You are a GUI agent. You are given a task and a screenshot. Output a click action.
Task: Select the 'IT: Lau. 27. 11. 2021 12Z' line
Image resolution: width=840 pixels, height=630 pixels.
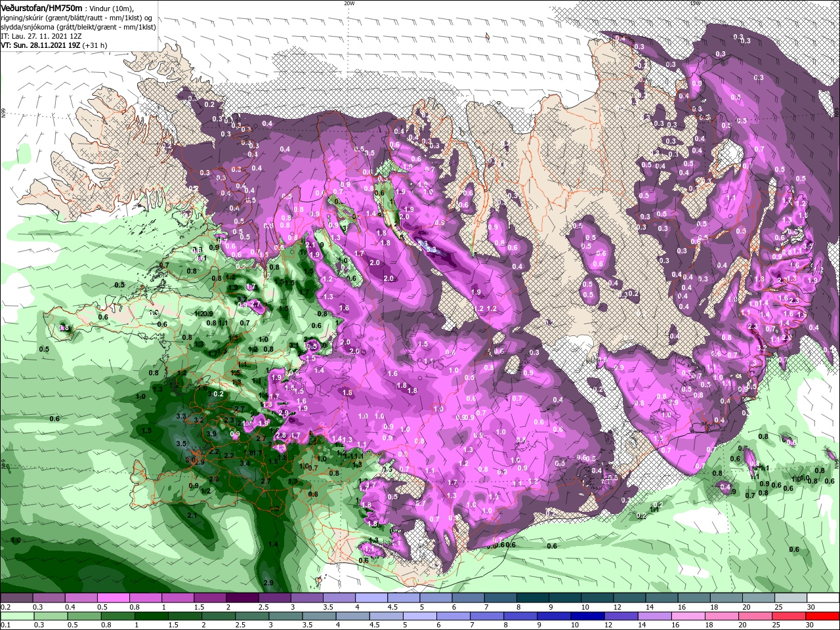pyautogui.click(x=41, y=36)
